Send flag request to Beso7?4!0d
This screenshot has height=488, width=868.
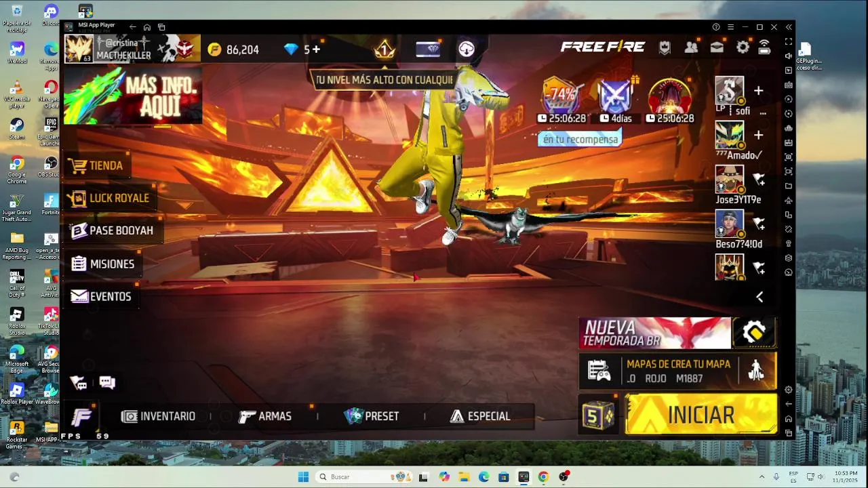pos(759,224)
